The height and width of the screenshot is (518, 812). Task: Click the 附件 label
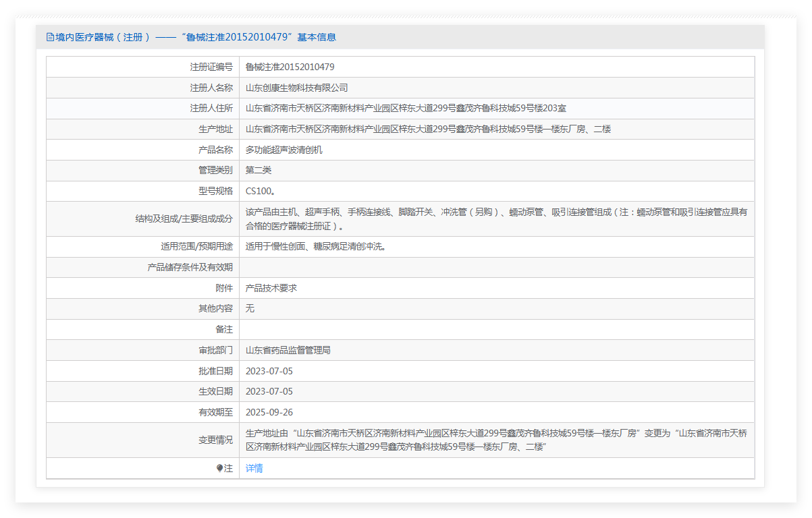224,288
